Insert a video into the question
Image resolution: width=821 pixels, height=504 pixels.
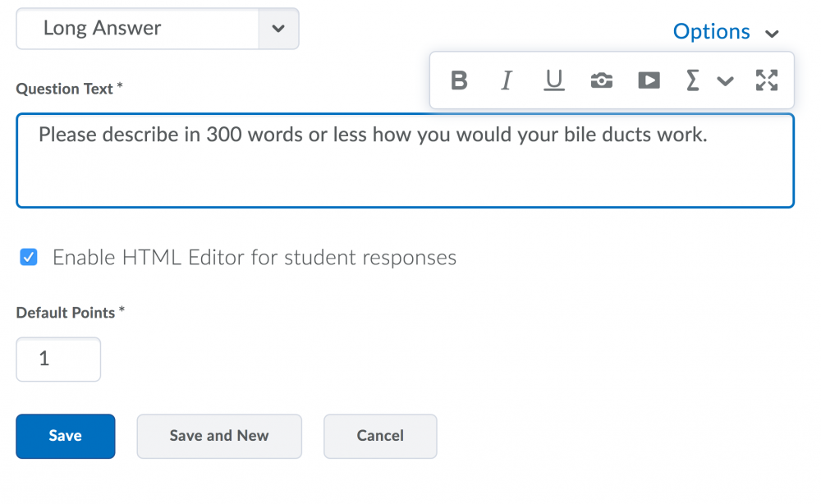coord(649,80)
